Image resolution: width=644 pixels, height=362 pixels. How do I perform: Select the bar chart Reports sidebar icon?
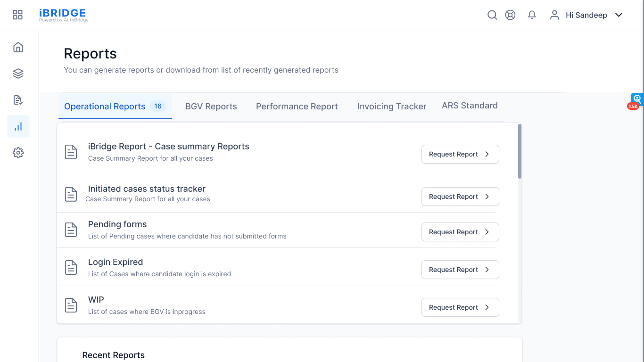[18, 126]
